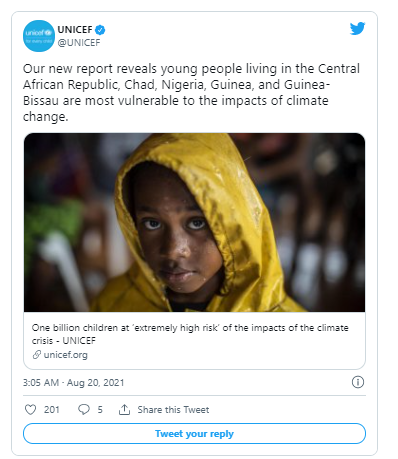Click the 3:05 AM Aug 20, 2021 timestamp
The width and height of the screenshot is (398, 459).
click(x=74, y=382)
